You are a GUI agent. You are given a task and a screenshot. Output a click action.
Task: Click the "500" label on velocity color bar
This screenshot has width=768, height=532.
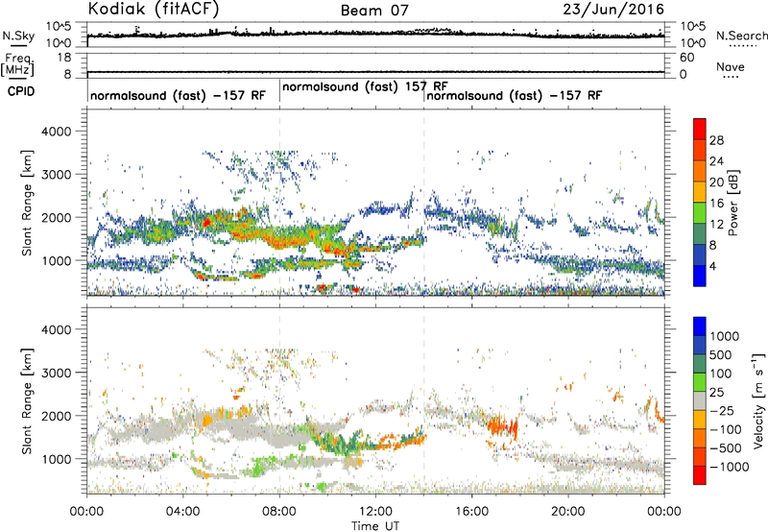point(721,355)
